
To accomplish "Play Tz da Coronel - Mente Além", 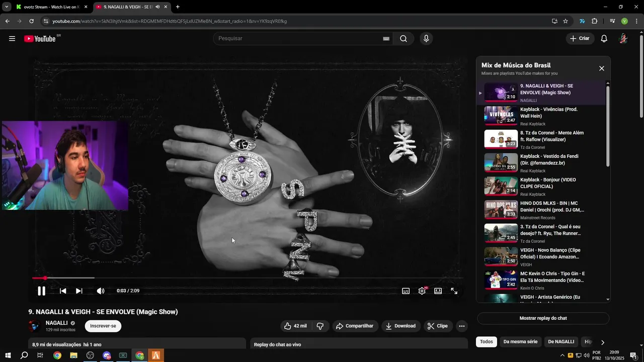I will pos(541,140).
